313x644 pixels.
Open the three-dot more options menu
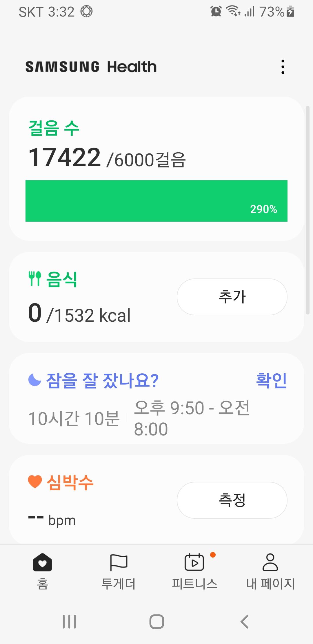pyautogui.click(x=283, y=67)
